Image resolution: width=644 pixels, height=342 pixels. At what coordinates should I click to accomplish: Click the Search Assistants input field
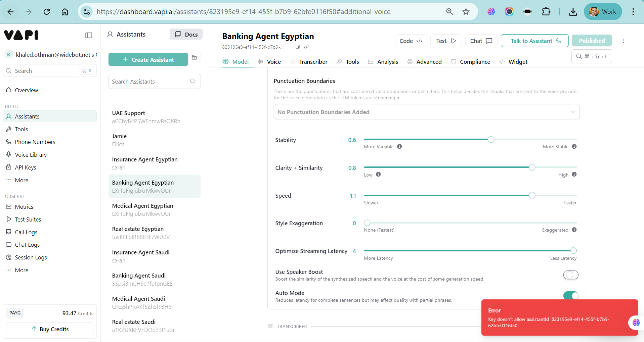coord(149,82)
